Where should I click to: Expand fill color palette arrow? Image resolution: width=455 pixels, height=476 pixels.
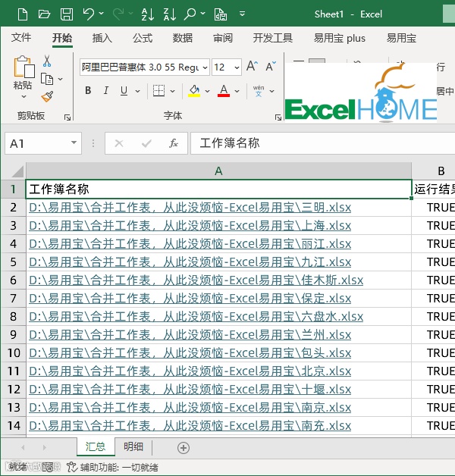208,91
